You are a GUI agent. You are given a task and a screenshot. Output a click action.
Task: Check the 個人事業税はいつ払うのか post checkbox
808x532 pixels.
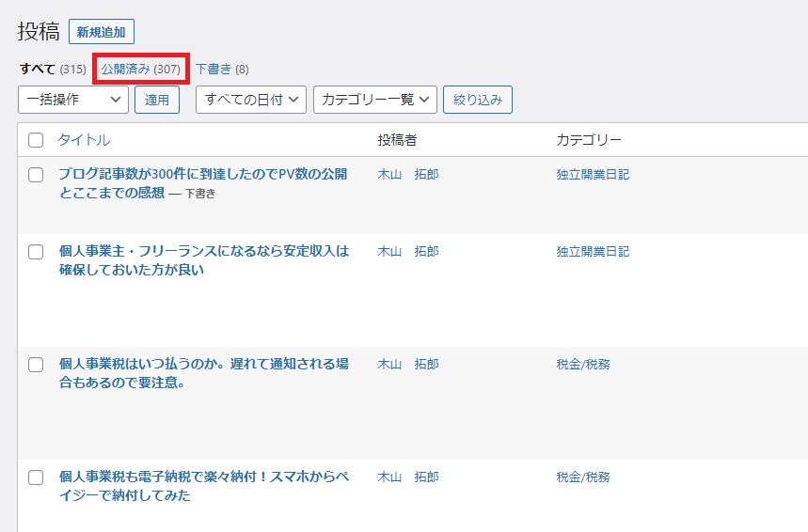36,365
